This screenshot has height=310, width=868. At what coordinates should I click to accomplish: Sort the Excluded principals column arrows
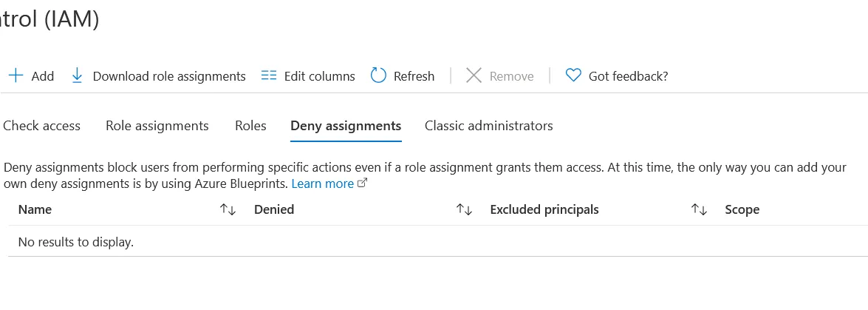[x=699, y=210]
